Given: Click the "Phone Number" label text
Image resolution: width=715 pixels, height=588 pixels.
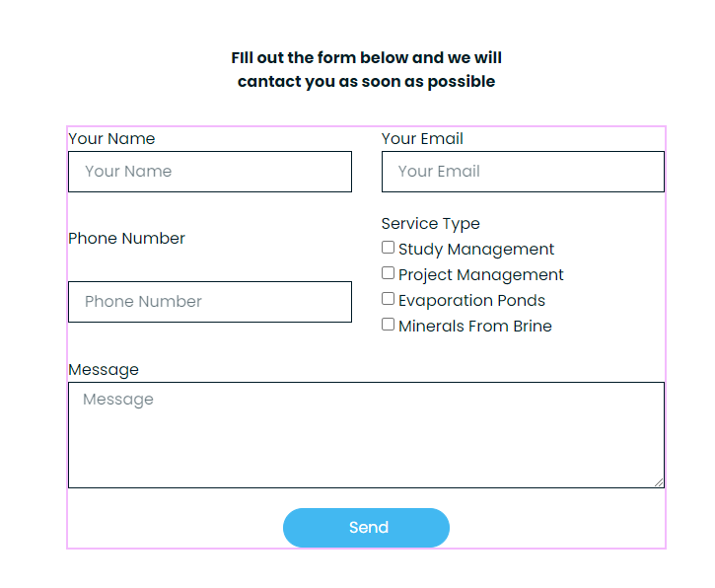Looking at the screenshot, I should click(126, 239).
